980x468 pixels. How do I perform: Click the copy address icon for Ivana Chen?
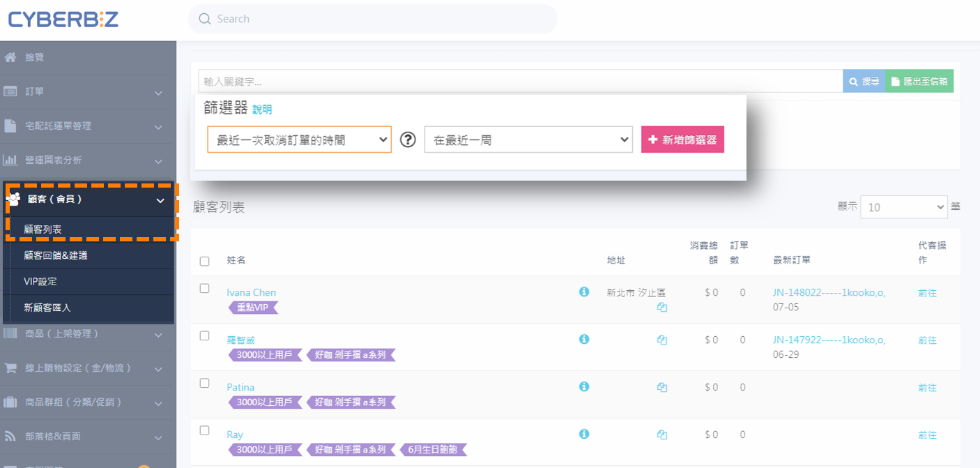(x=662, y=307)
